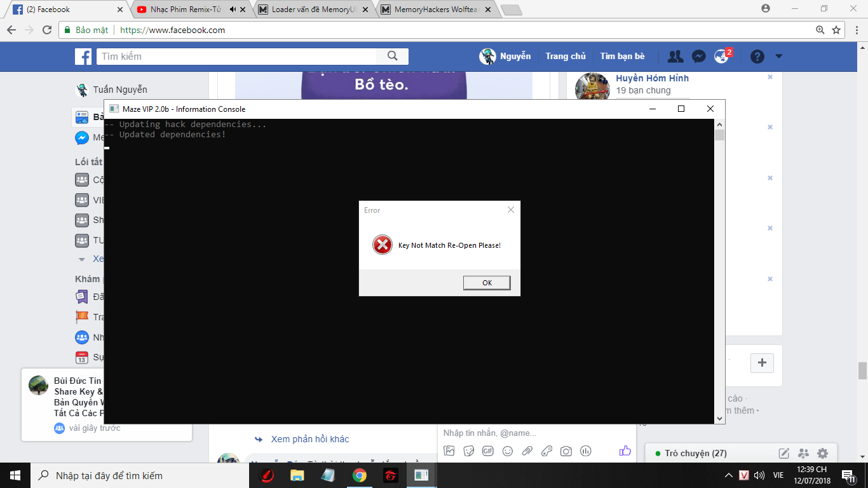This screenshot has height=488, width=868.
Task: Expand the Xem thêm arrow in the shortcuts list
Action: pos(81,259)
